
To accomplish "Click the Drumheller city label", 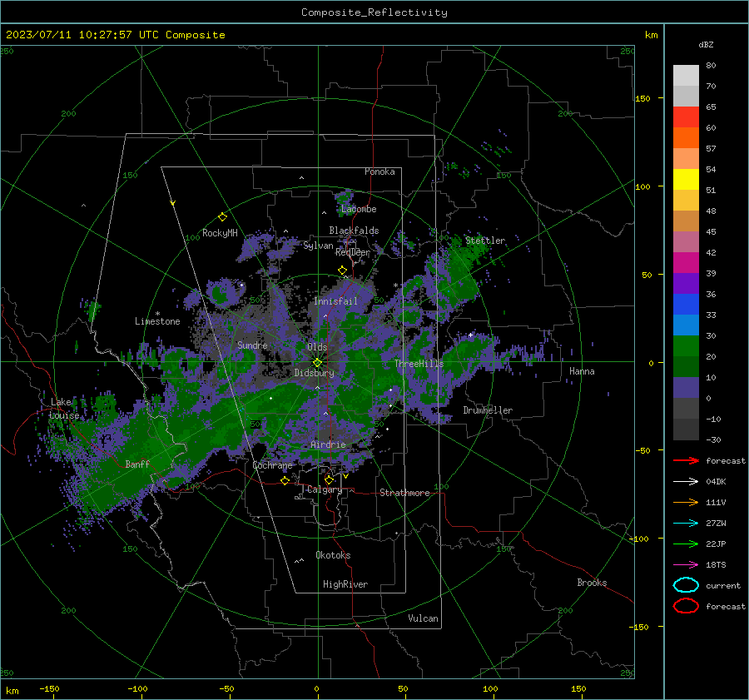I will coord(488,410).
